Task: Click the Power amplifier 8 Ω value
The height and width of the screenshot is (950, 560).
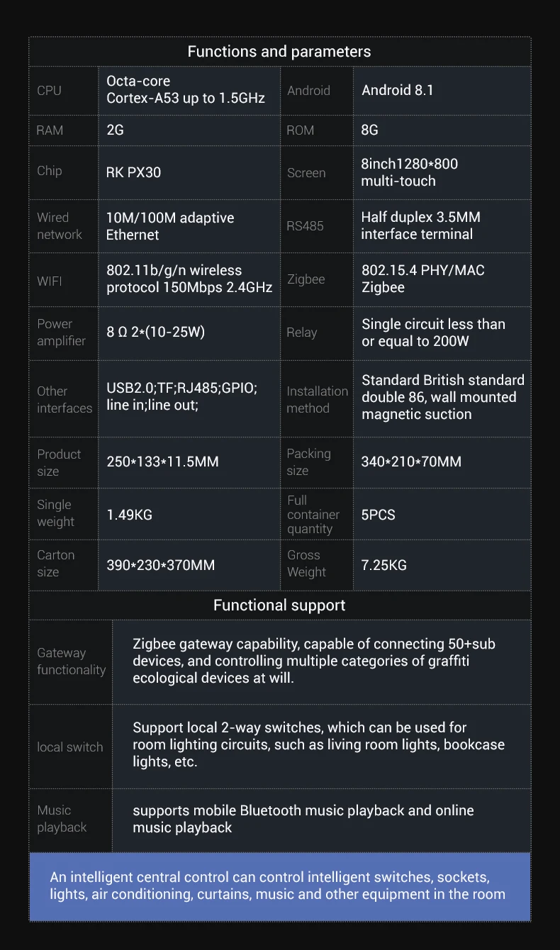Action: 156,332
